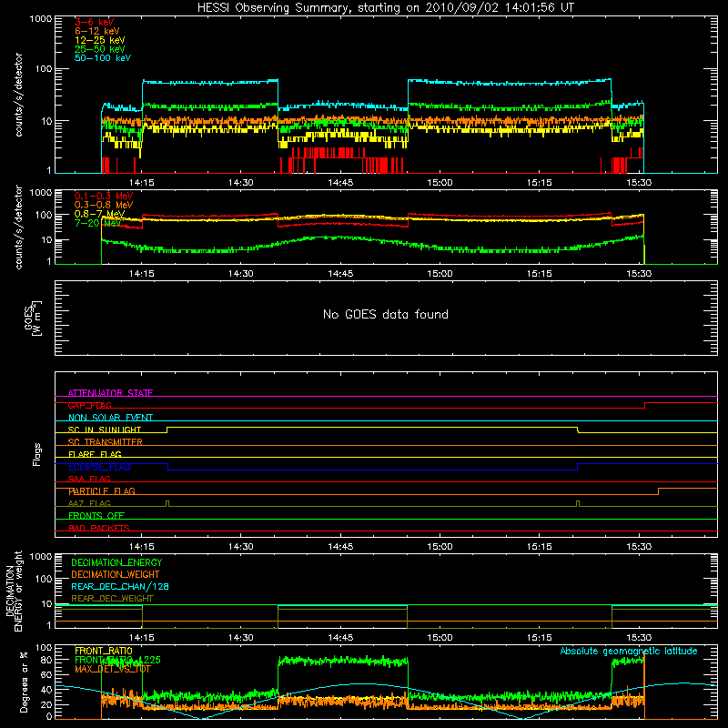Click the REAR_DEC_WEIGHT legend label
Screen dimensions: 728x728
pos(112,599)
